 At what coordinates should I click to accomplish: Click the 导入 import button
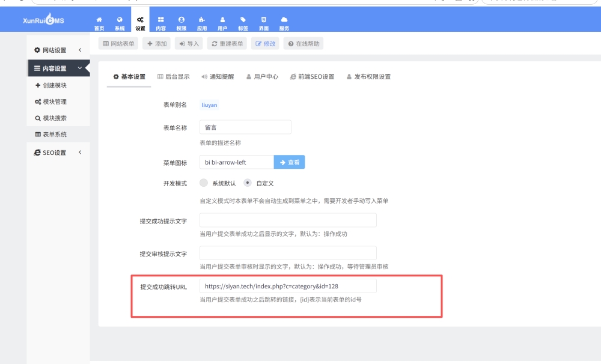[x=189, y=44]
